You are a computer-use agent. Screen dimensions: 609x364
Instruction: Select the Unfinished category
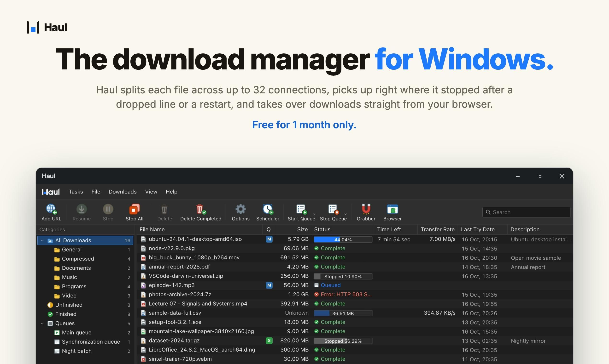[x=85, y=305]
